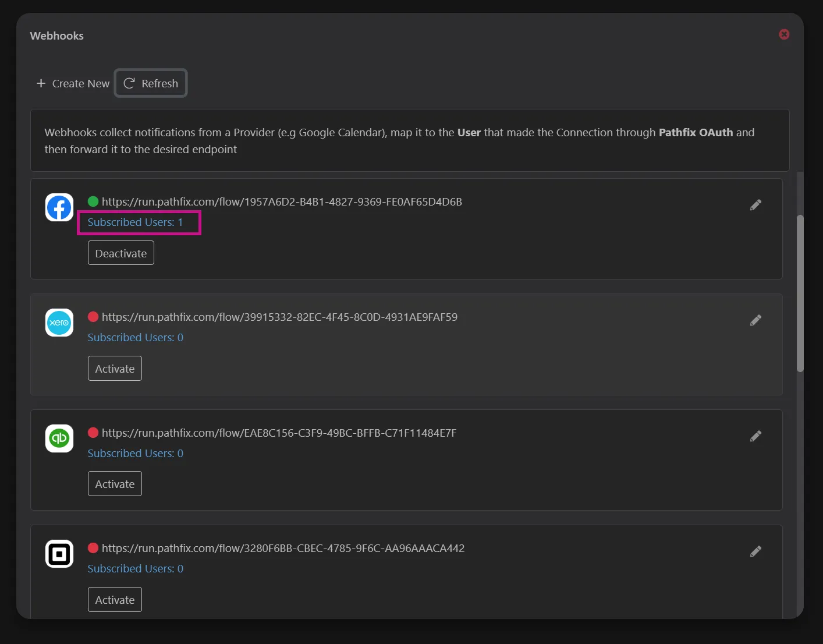823x644 pixels.
Task: Open Subscribed Users link under Square webhook
Action: (x=135, y=569)
